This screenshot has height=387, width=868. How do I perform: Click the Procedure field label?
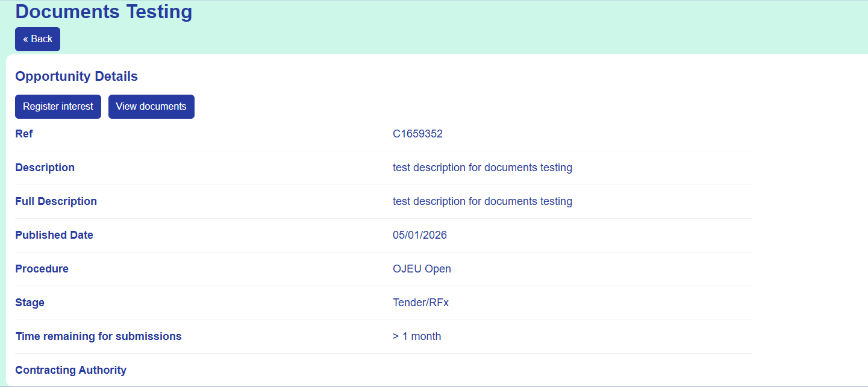[42, 269]
